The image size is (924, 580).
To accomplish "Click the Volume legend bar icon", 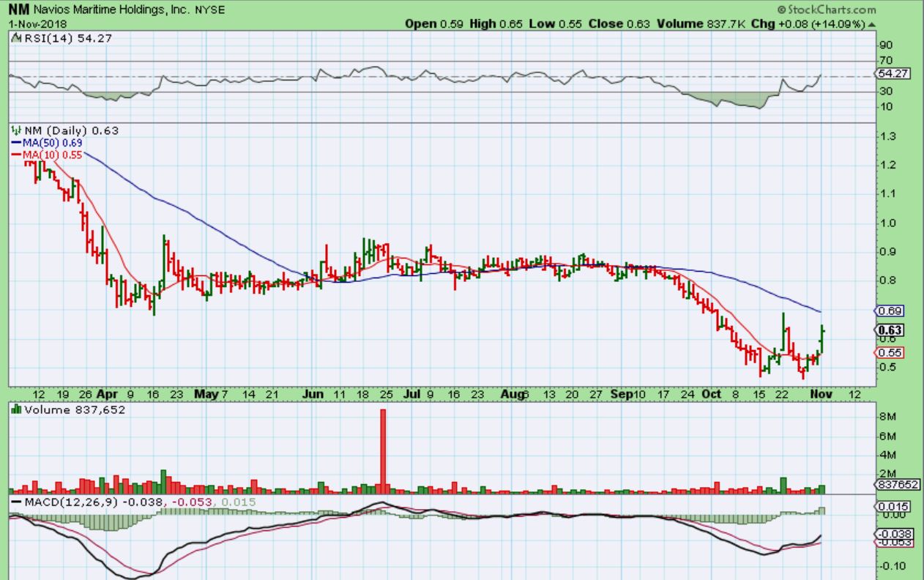I will 15,410.
